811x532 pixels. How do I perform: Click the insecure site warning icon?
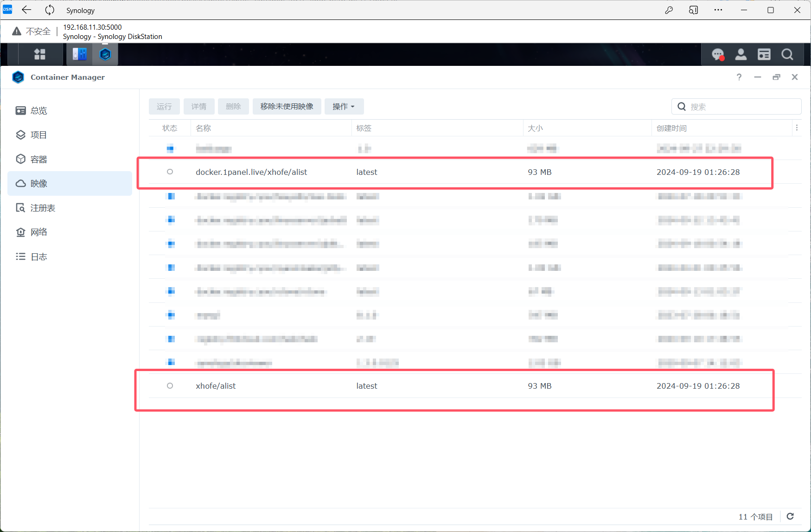point(17,31)
